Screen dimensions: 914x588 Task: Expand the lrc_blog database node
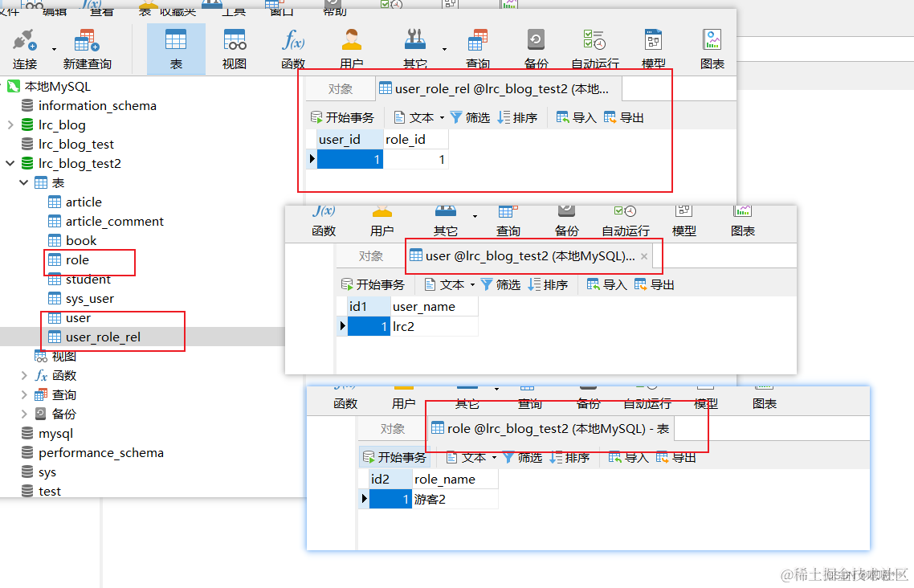click(x=10, y=125)
